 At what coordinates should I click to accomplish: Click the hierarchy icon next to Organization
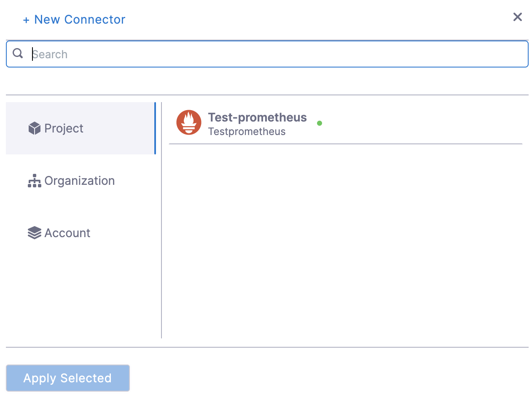(x=34, y=181)
